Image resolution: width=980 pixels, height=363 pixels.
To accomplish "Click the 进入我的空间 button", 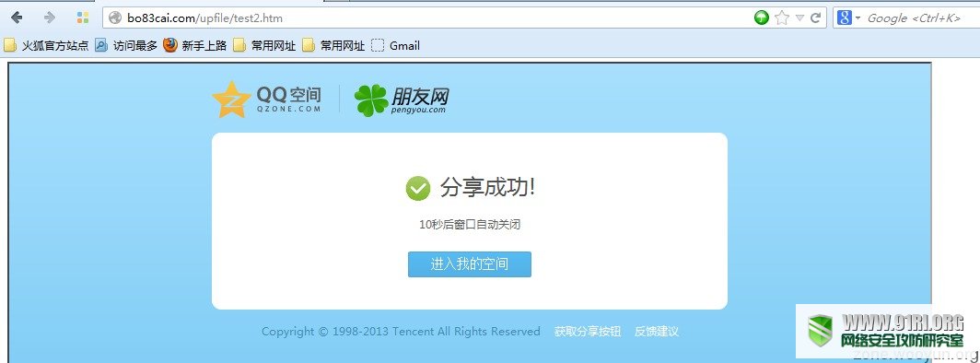I will click(470, 264).
